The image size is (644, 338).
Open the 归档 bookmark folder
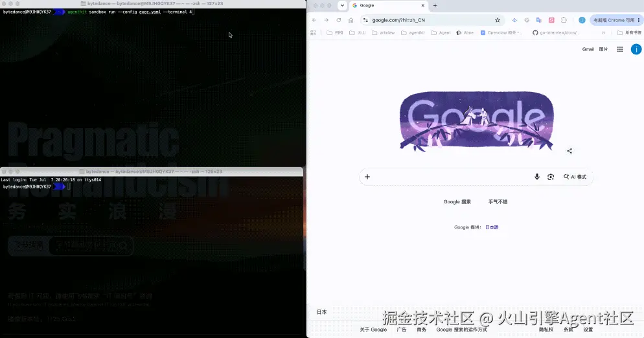tap(335, 33)
